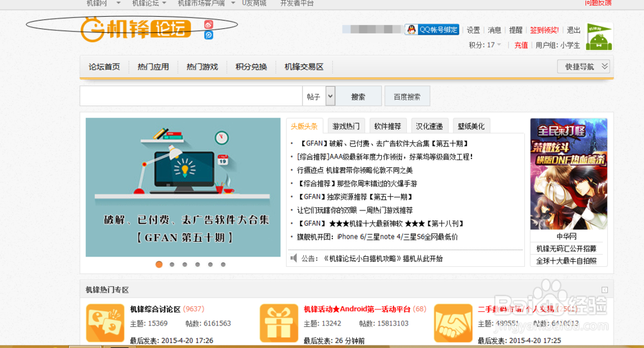Open 机锋十大最新神软 第十八刊 headline
This screenshot has width=644, height=348.
[381, 223]
